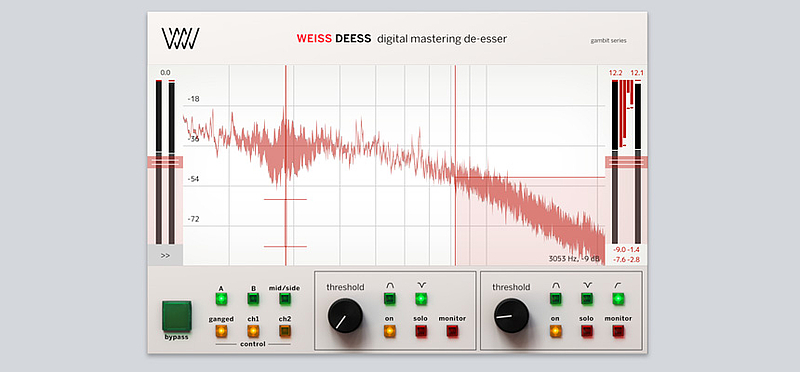Switch to preset A

[221, 299]
